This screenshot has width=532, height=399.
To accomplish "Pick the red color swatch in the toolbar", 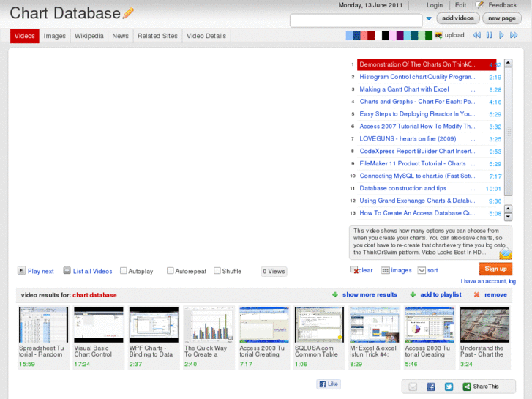I will click(x=371, y=35).
